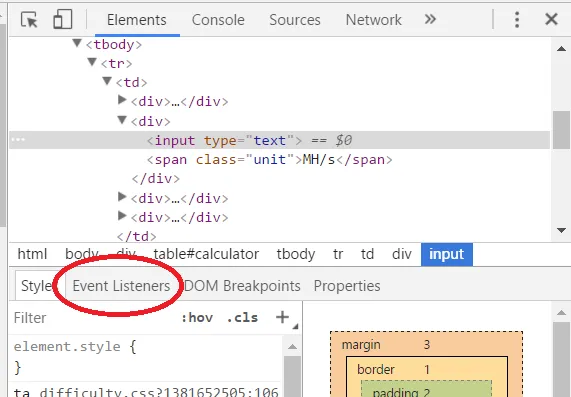The image size is (571, 397).
Task: Select the span class="unit" row
Action: coord(269,160)
